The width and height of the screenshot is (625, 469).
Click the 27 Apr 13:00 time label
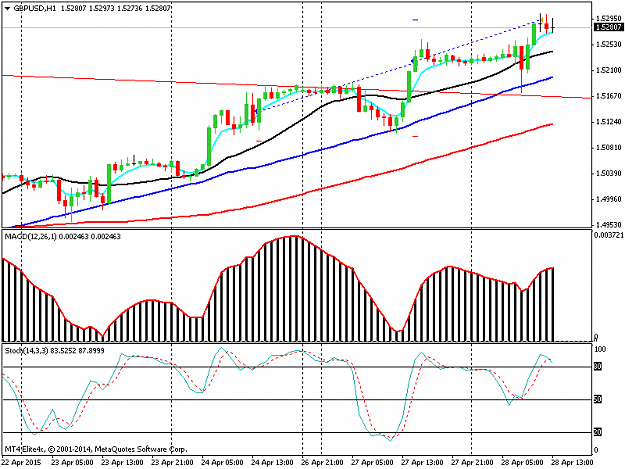pyautogui.click(x=422, y=463)
